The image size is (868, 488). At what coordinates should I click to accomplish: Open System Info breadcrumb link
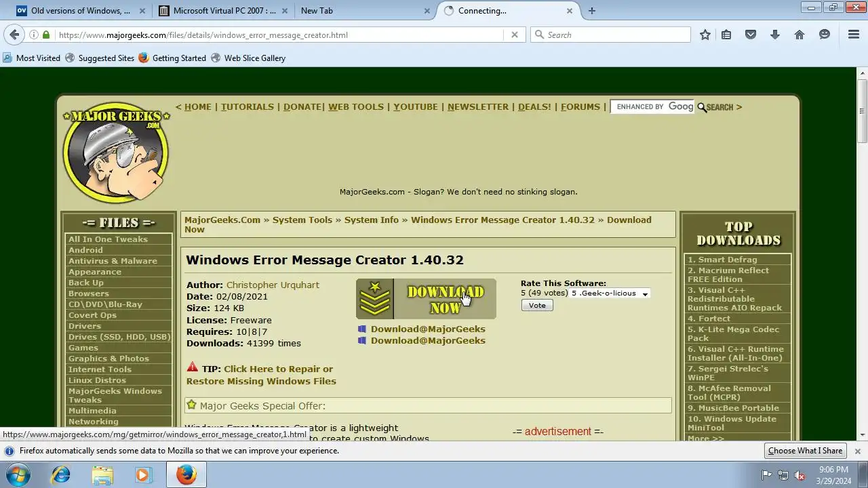point(372,220)
